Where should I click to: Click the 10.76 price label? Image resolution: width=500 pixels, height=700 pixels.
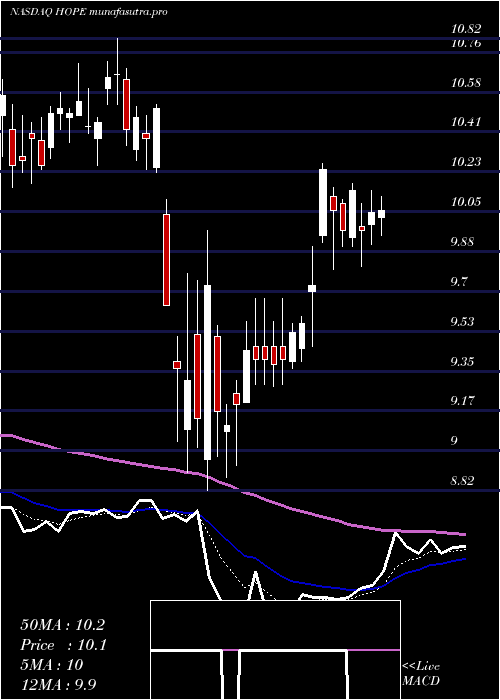pos(466,44)
